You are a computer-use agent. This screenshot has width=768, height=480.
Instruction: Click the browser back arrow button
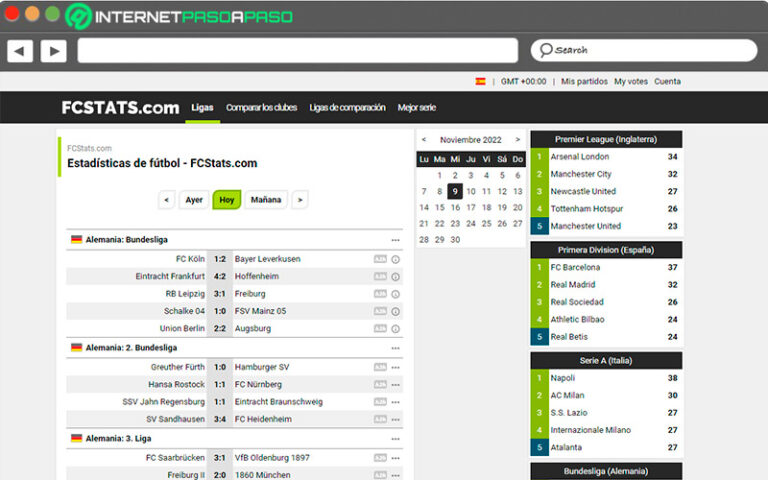(20, 51)
